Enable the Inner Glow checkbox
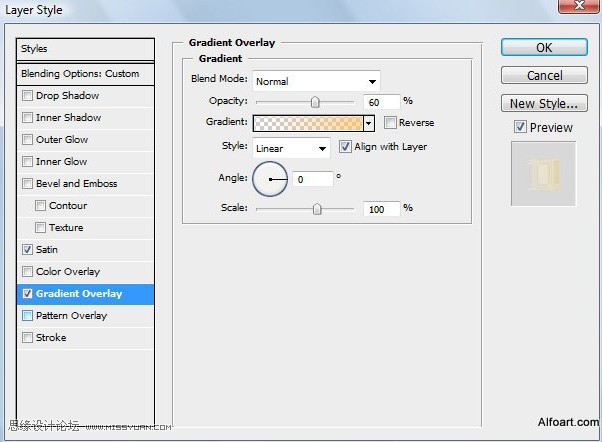The height and width of the screenshot is (442, 602). (27, 161)
